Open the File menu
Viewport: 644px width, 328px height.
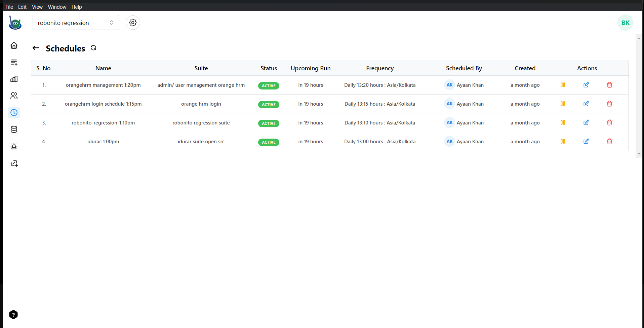point(9,7)
